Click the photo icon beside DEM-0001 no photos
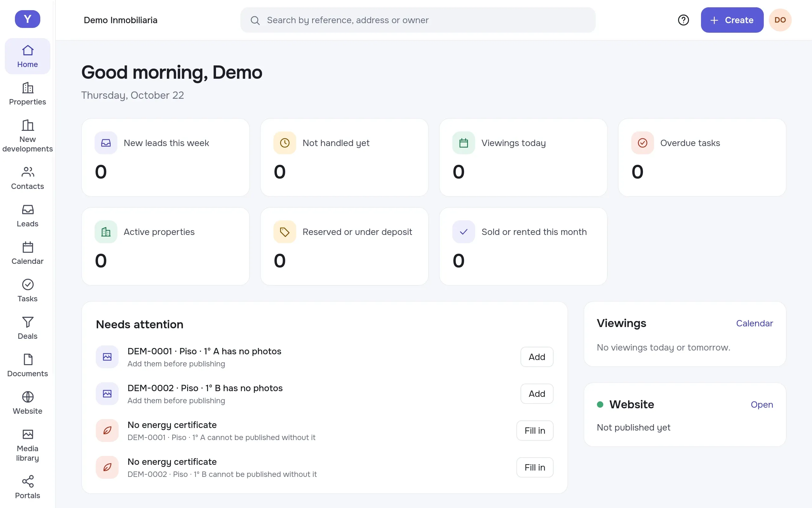 [x=107, y=357]
